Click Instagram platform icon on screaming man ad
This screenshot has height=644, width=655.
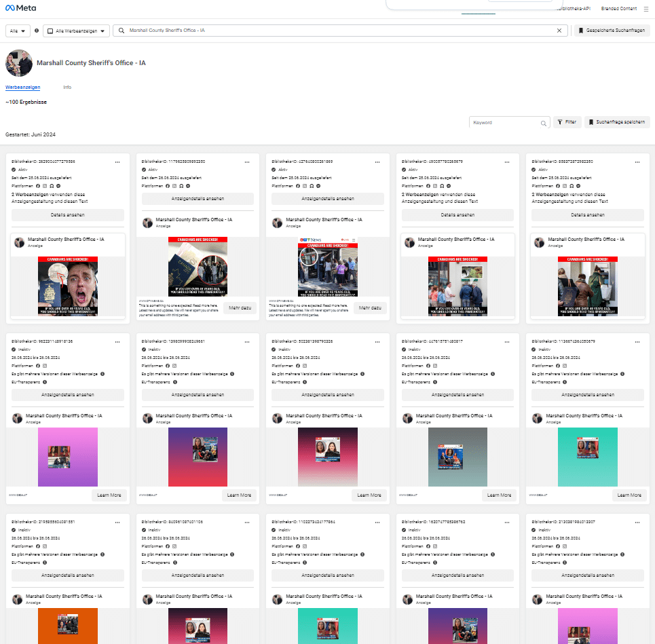coord(45,186)
